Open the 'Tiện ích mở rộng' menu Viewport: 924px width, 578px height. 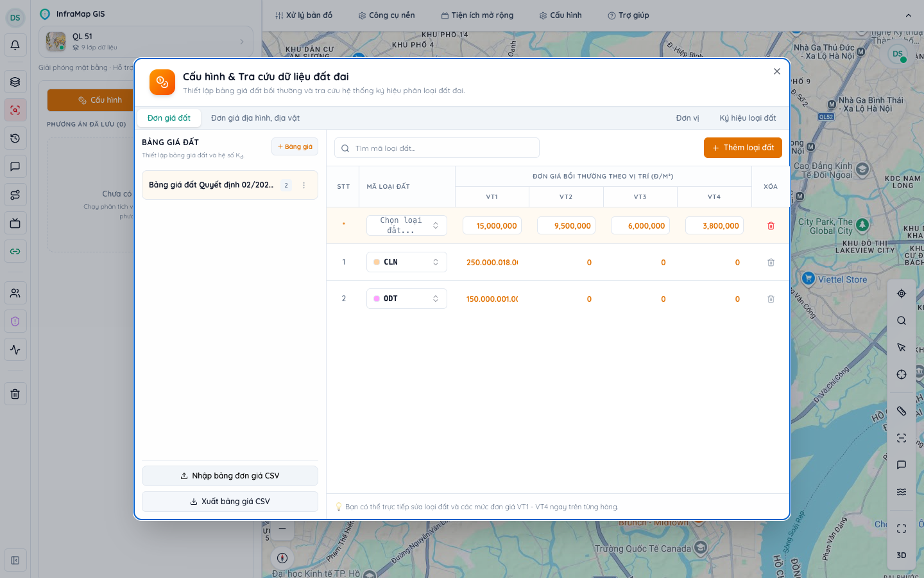click(x=477, y=15)
